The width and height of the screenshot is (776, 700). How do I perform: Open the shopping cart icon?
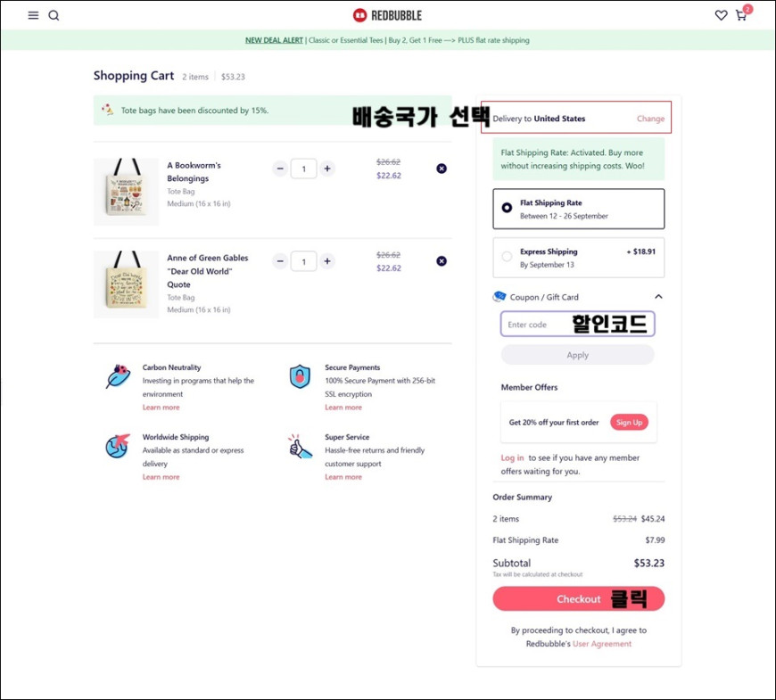click(x=742, y=14)
